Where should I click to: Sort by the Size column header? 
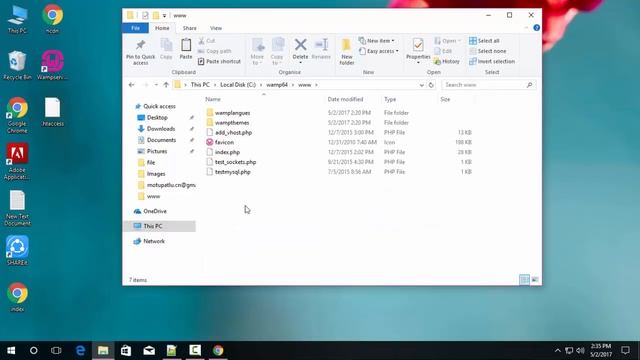(445, 99)
